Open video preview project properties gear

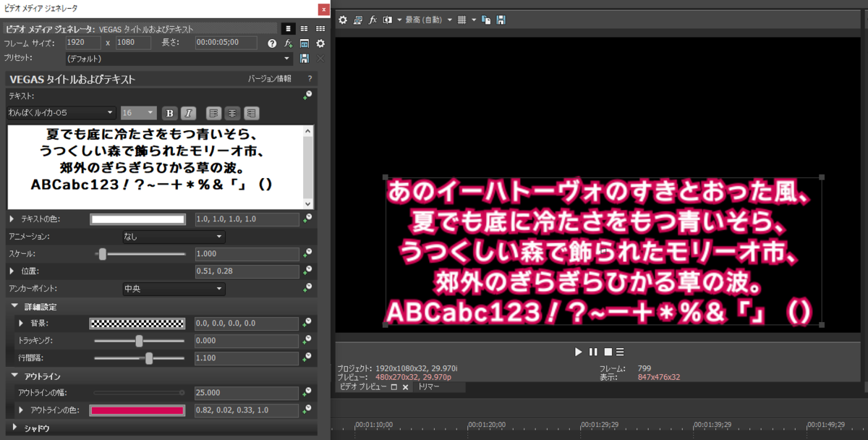[343, 20]
